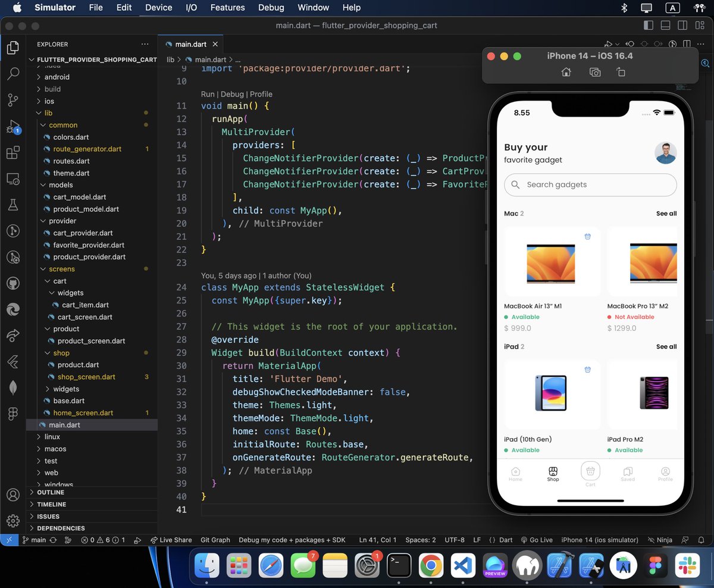Image resolution: width=714 pixels, height=588 pixels.
Task: Click Simulator Rotate device icon
Action: coord(621,72)
